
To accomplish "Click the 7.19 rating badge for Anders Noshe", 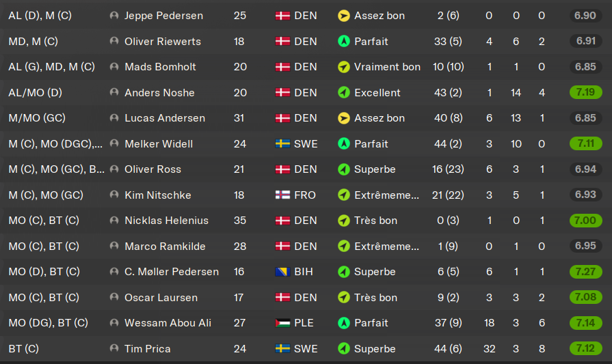I will 585,93.
